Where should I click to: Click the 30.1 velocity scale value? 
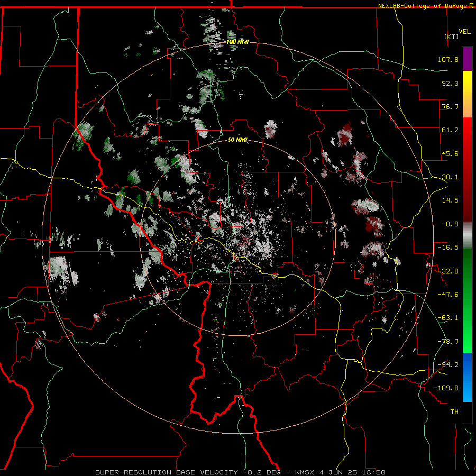coord(450,177)
